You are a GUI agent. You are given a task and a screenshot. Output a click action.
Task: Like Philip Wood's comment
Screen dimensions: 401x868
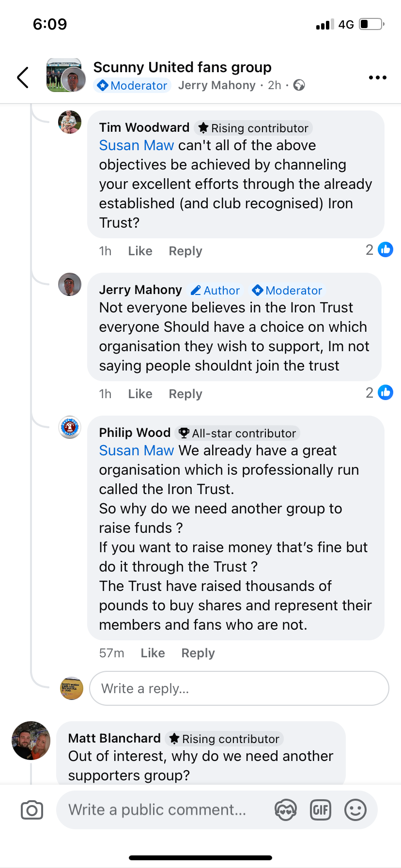[x=153, y=653]
